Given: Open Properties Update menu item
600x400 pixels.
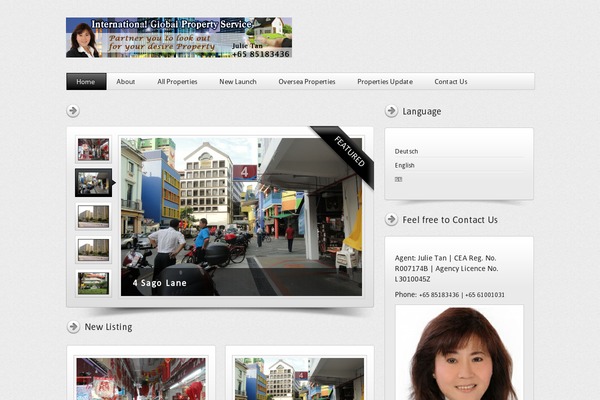Looking at the screenshot, I should tap(385, 82).
